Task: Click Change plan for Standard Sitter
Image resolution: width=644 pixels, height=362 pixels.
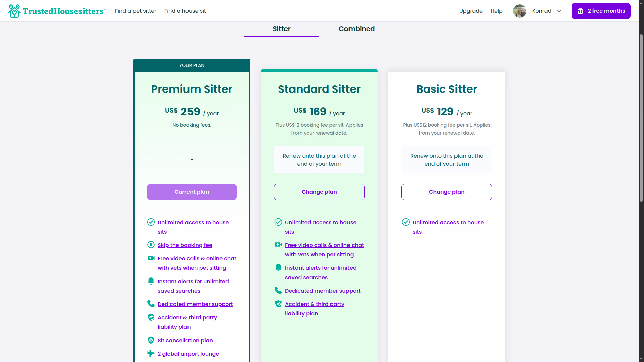Action: (319, 192)
